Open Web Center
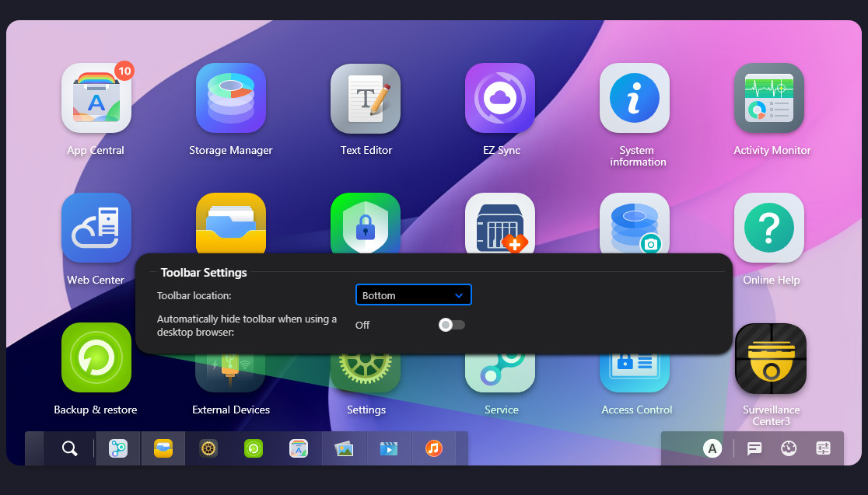 click(96, 228)
